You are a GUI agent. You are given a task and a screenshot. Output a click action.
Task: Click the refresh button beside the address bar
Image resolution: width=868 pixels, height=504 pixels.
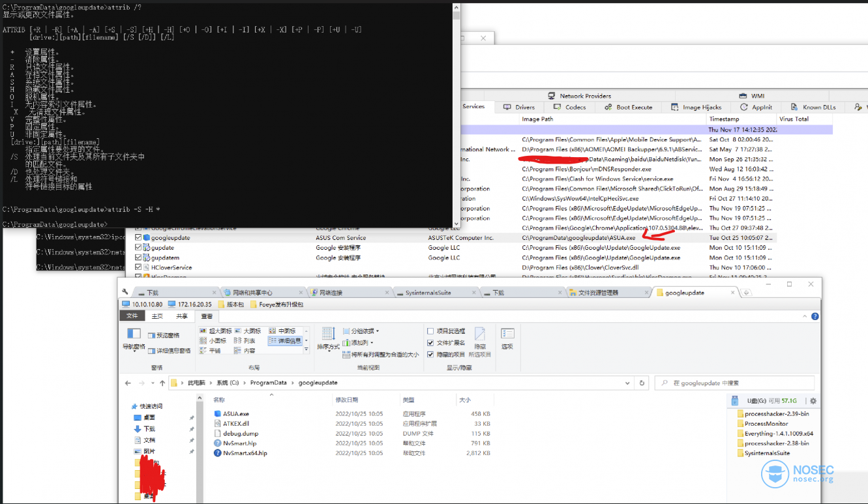tap(642, 383)
